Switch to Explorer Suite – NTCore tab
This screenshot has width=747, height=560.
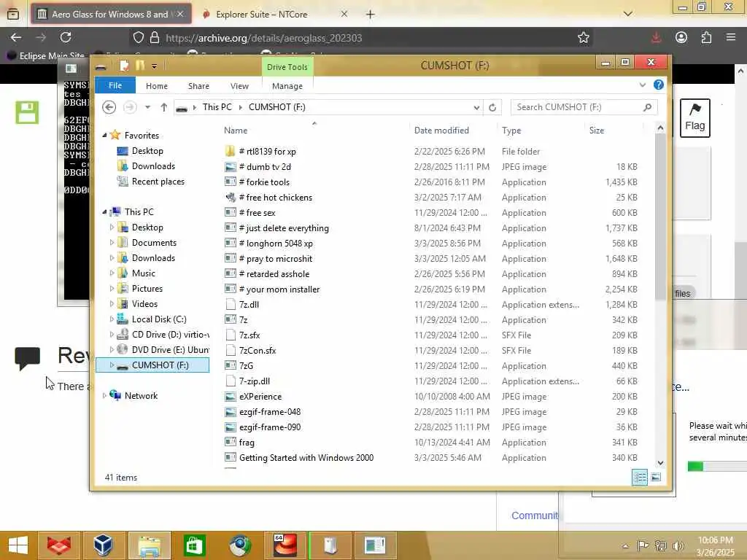(275, 15)
